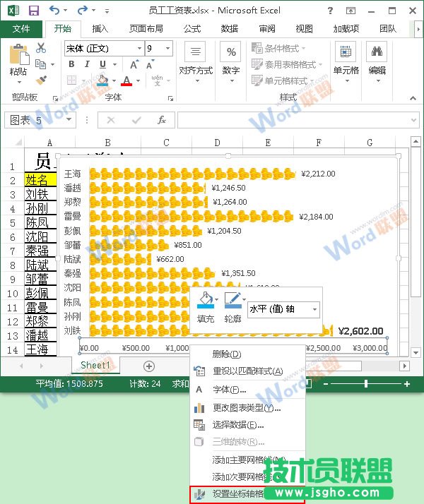Select the Sheet1 tab
This screenshot has width=424, height=504.
pyautogui.click(x=95, y=366)
